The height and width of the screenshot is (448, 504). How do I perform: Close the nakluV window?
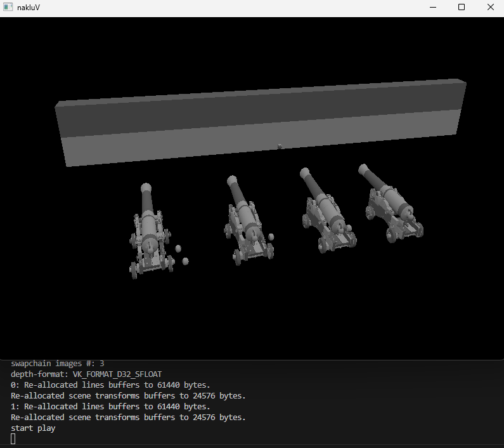click(491, 8)
